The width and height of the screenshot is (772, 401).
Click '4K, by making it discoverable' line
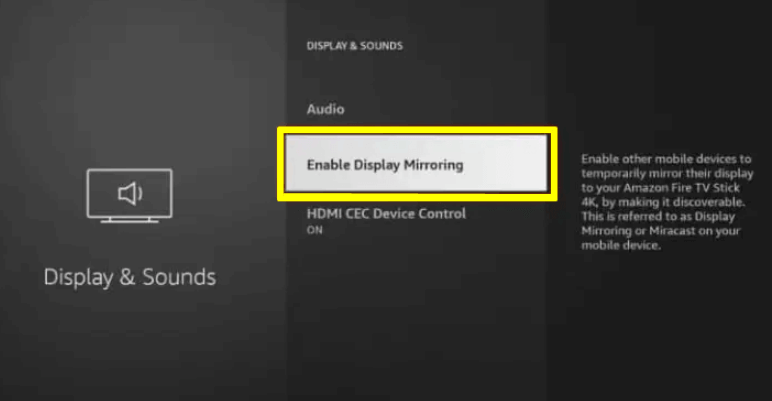point(663,202)
